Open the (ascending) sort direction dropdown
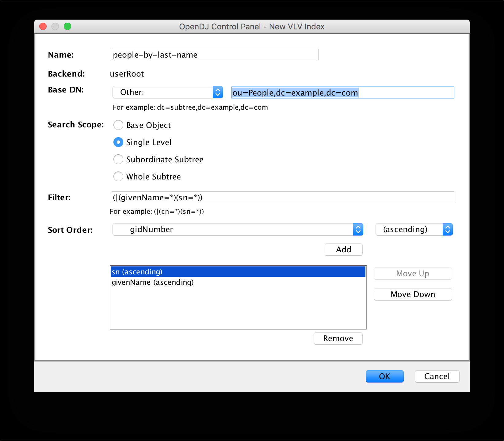This screenshot has height=441, width=504. tap(414, 229)
